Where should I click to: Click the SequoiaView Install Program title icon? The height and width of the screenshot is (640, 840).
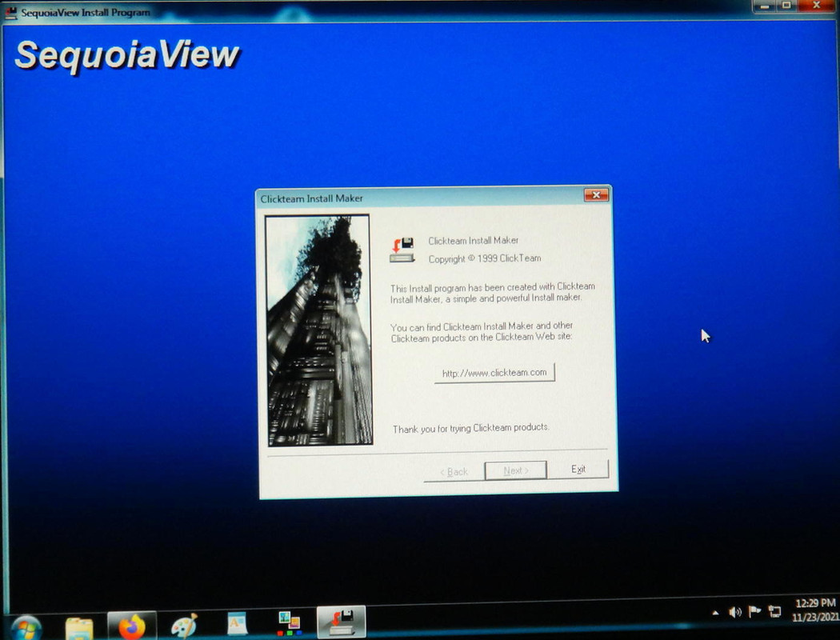[10, 12]
